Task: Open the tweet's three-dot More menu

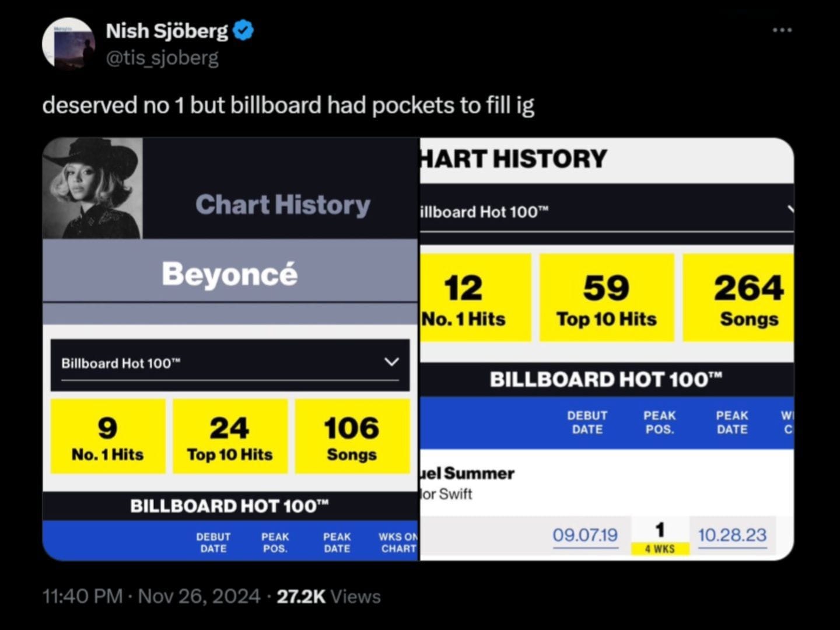Action: [x=782, y=30]
